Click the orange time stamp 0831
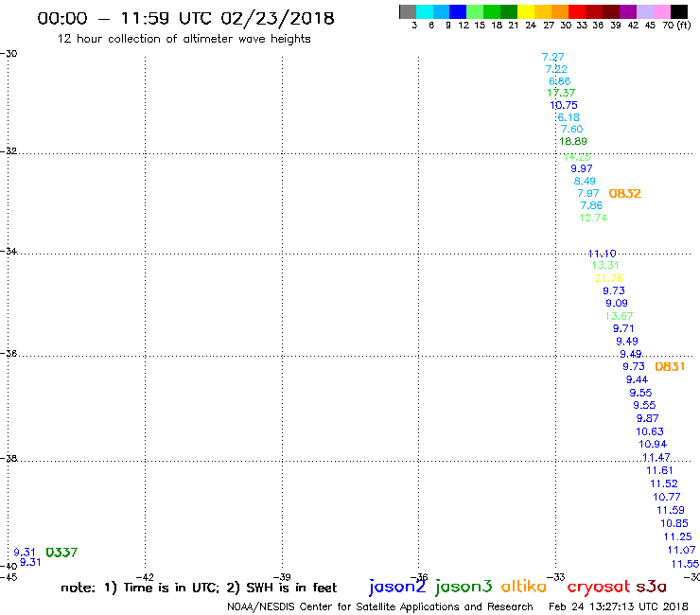This screenshot has height=615, width=700. coord(670,367)
